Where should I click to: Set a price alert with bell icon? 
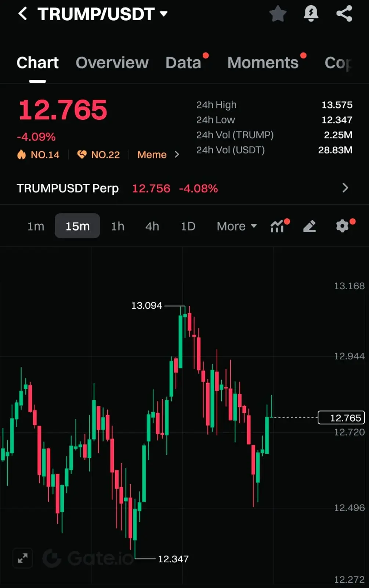[311, 14]
